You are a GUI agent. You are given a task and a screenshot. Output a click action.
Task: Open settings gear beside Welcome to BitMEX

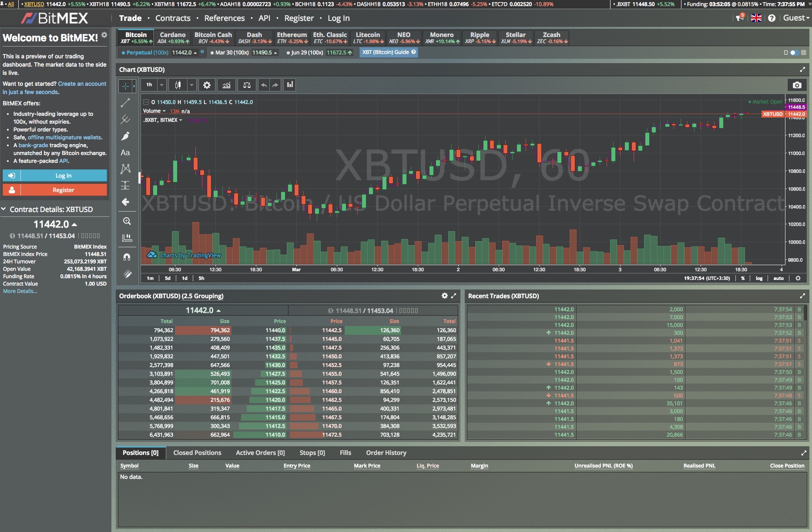coord(104,35)
